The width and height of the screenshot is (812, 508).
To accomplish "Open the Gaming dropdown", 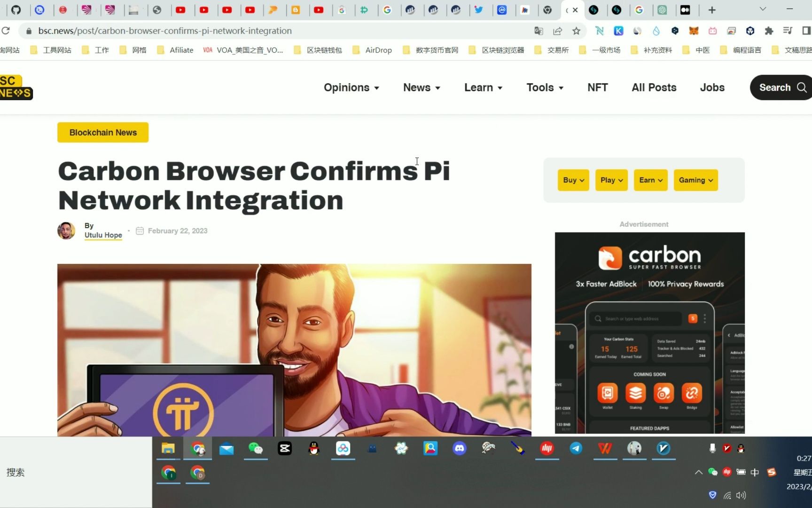I will 696,180.
